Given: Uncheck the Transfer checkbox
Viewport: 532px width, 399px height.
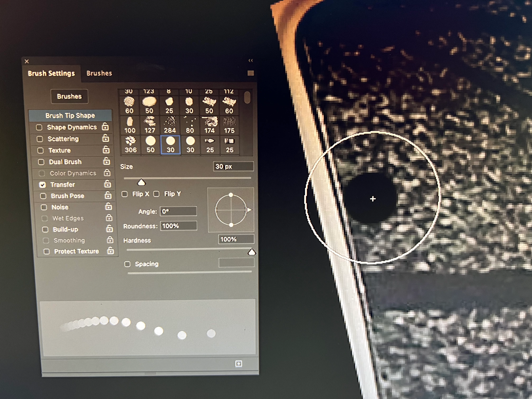Looking at the screenshot, I should [43, 185].
